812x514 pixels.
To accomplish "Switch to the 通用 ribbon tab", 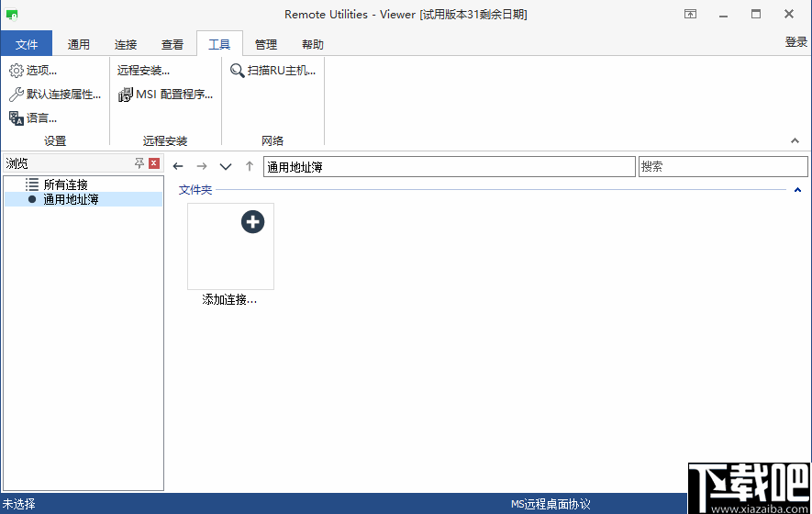I will point(78,44).
